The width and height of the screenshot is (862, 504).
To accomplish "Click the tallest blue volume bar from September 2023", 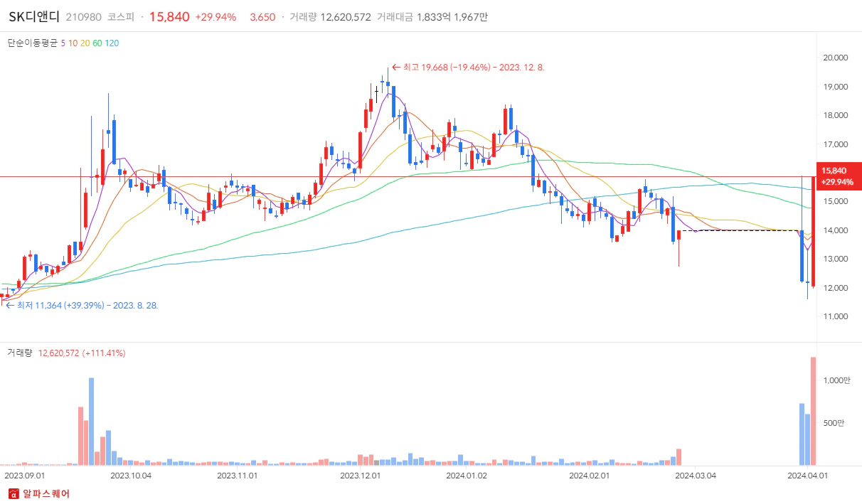I will [91, 422].
